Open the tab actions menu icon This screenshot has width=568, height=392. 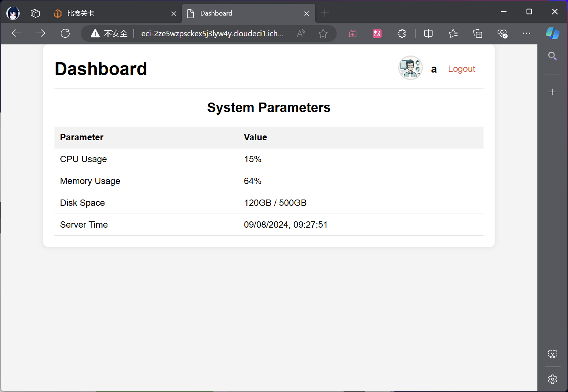(35, 13)
